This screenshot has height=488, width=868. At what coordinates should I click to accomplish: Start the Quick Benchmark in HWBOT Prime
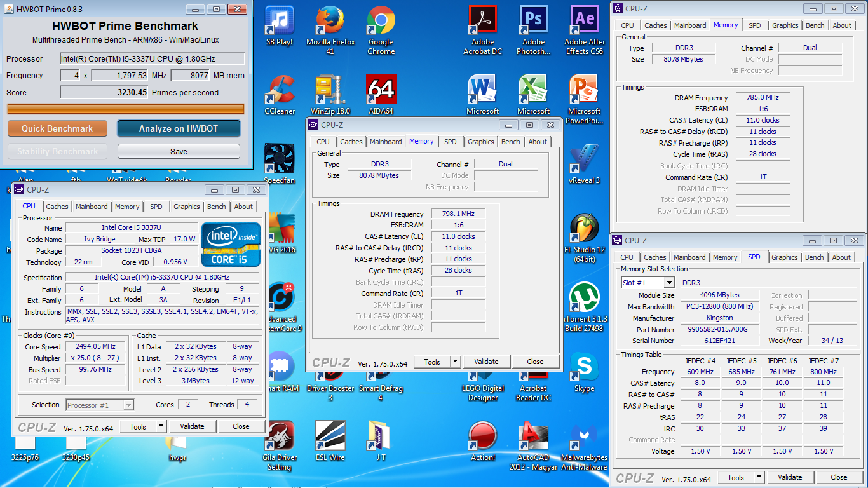57,128
